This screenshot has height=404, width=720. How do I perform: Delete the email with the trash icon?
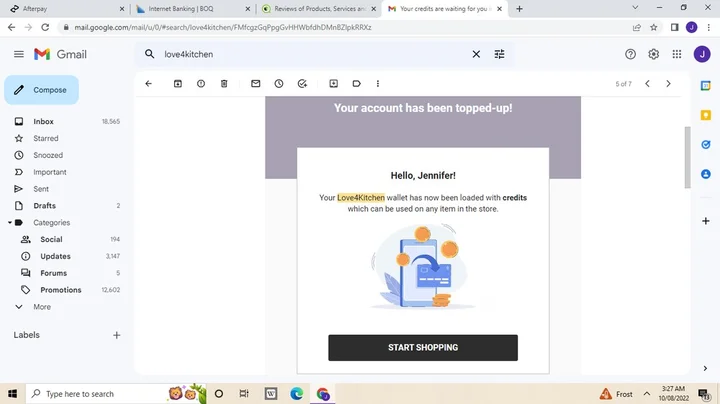[224, 84]
